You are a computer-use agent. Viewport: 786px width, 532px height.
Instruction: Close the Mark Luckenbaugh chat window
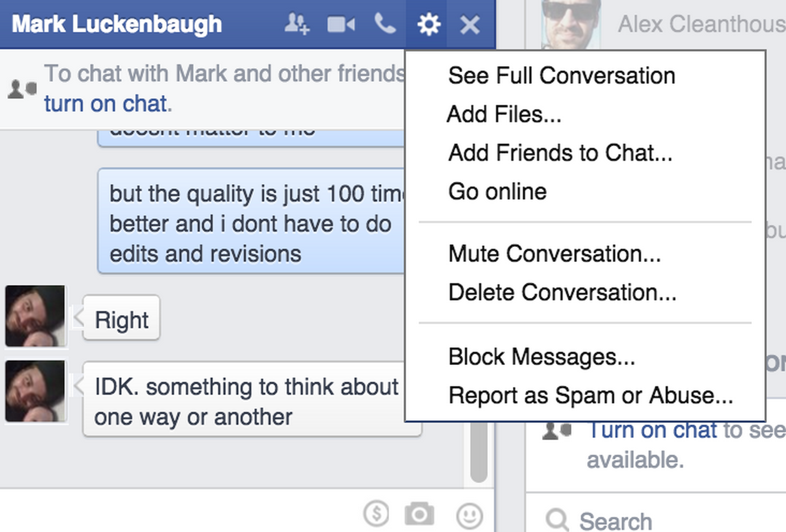[x=470, y=24]
